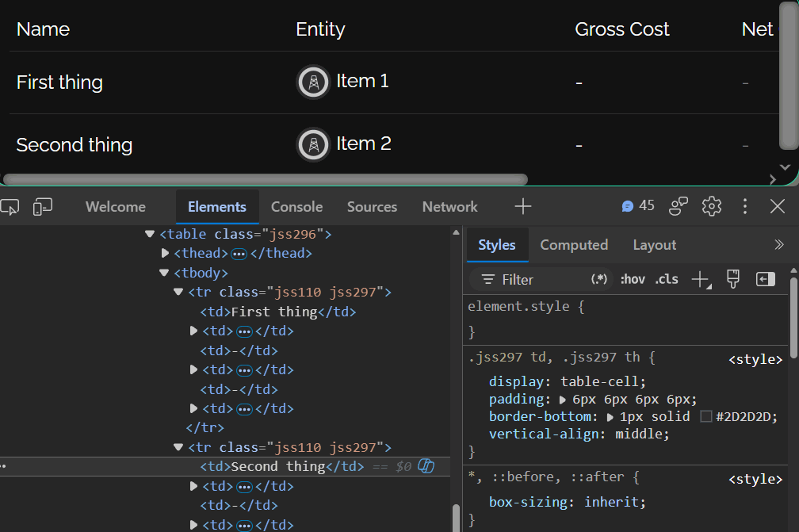Toggle computed styles sidebar icon

766,279
